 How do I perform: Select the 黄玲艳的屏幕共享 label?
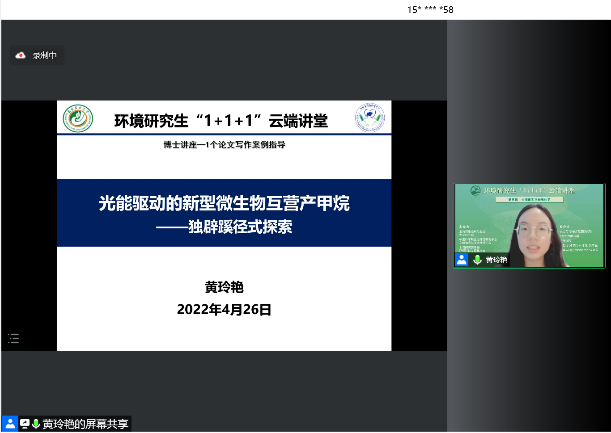coord(86,424)
